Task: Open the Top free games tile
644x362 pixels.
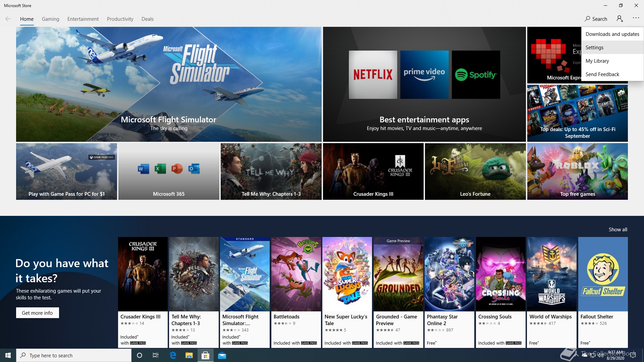Action: point(577,172)
